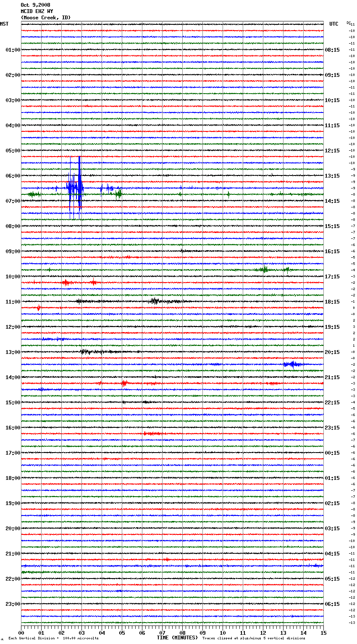Screen dimensions: 357x644
Task: Select the 22:00 MST row label
Action: point(13,579)
